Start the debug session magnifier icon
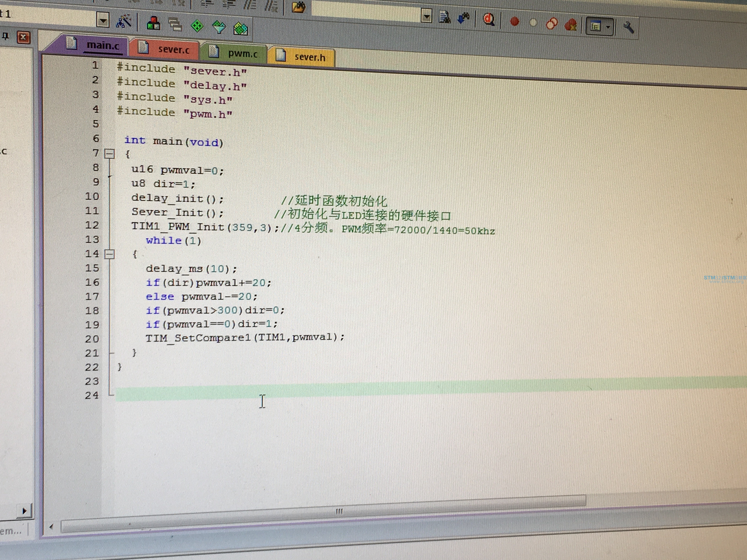The height and width of the screenshot is (560, 747). [x=488, y=20]
